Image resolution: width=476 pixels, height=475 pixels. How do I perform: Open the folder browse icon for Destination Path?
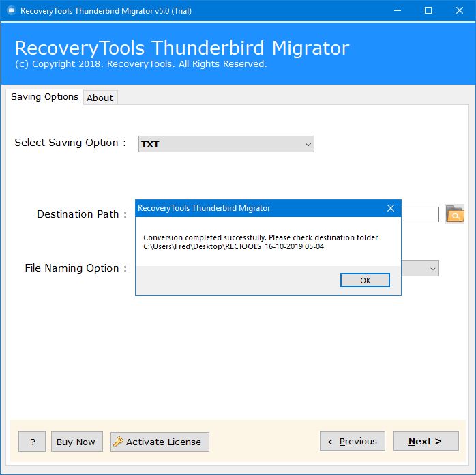coord(455,214)
